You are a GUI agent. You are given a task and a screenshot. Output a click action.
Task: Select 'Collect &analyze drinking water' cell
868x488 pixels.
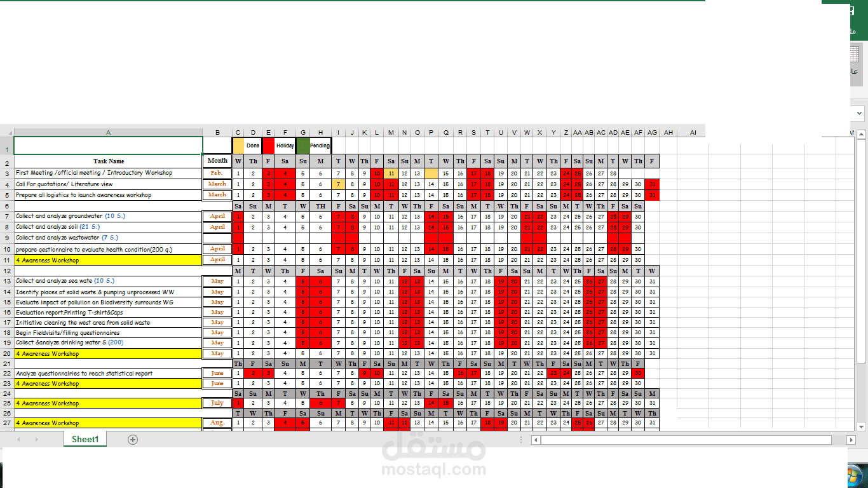pyautogui.click(x=108, y=342)
